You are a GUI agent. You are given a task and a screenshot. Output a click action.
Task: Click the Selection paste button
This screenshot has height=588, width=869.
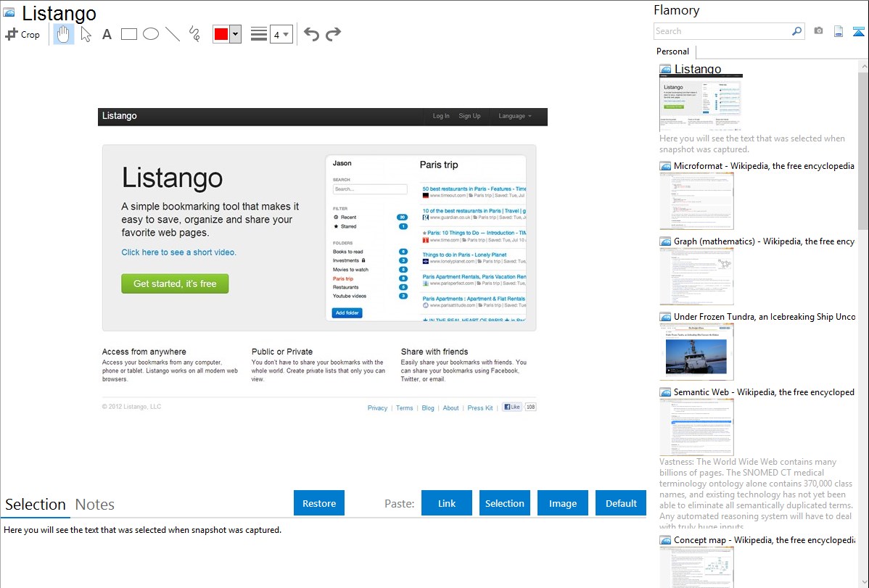point(504,503)
